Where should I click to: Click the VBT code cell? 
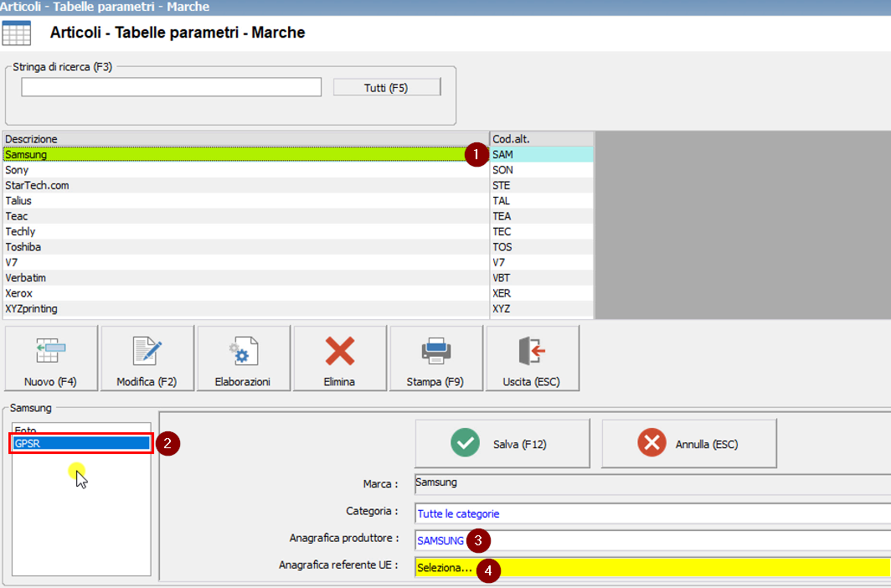pyautogui.click(x=542, y=278)
